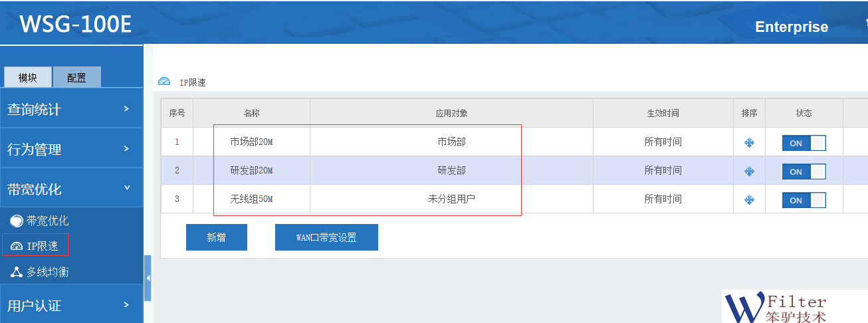Viewport: 868px width, 323px height.
Task: Click the sort move icon for 市场部20M
Action: (x=749, y=143)
